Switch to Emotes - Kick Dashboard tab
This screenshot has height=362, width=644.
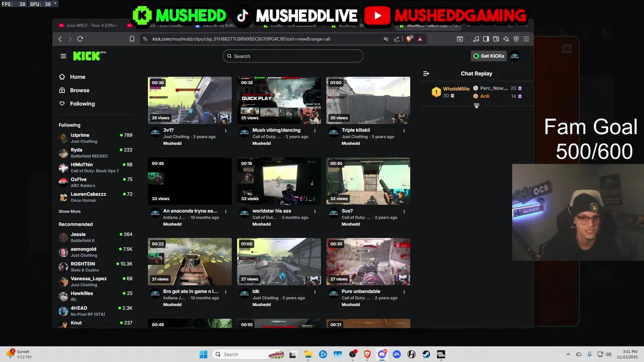coord(293,26)
